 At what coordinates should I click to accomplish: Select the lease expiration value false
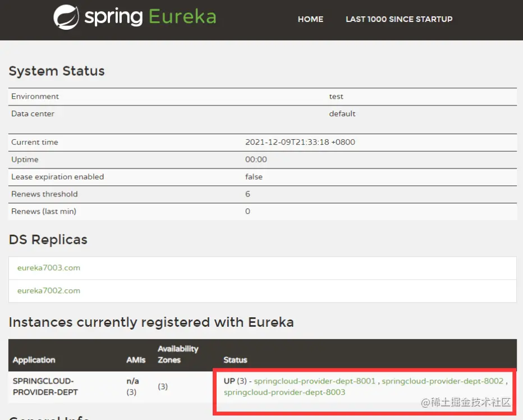click(x=254, y=177)
